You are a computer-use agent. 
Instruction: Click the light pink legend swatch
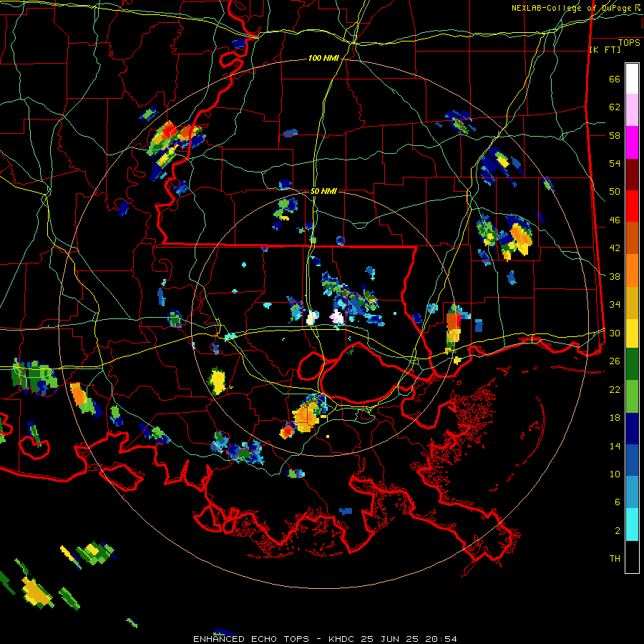pyautogui.click(x=632, y=109)
